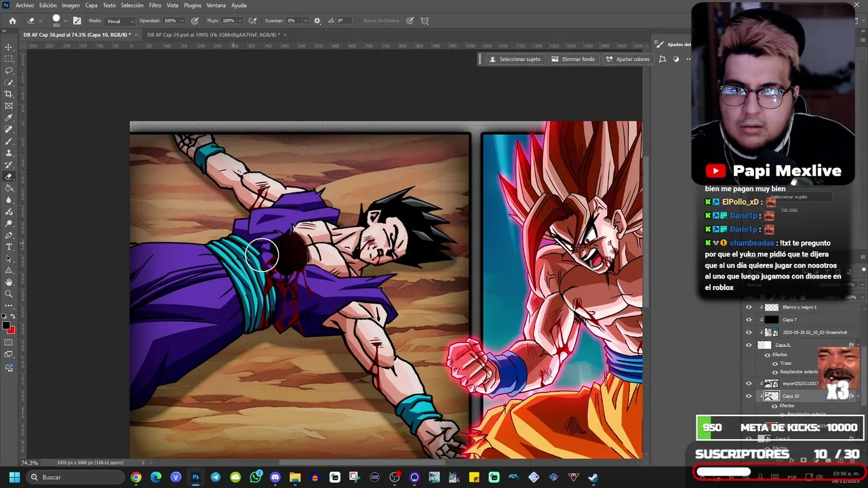Open the Filtro menu
The width and height of the screenshot is (868, 488).
tap(155, 5)
